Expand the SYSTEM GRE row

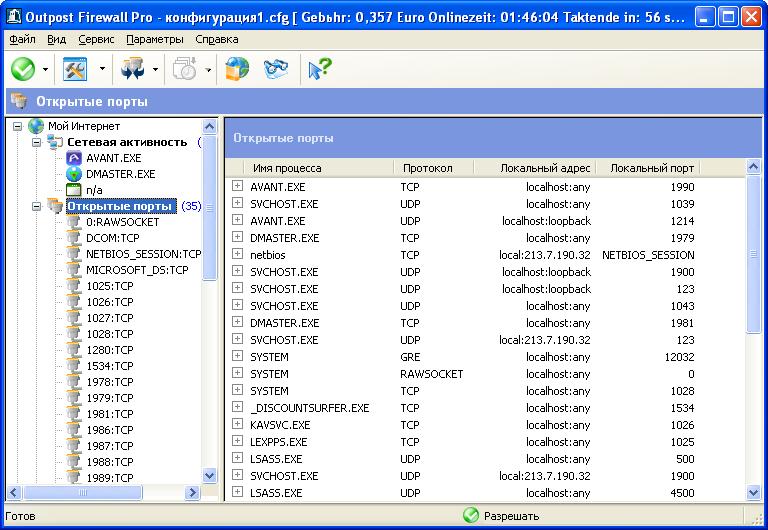click(238, 356)
